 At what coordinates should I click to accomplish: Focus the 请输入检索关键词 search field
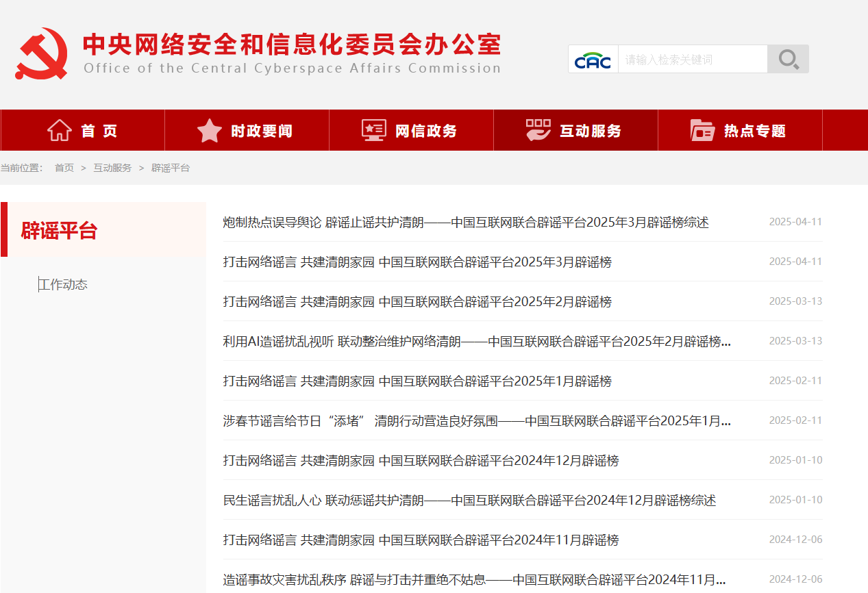click(x=692, y=60)
